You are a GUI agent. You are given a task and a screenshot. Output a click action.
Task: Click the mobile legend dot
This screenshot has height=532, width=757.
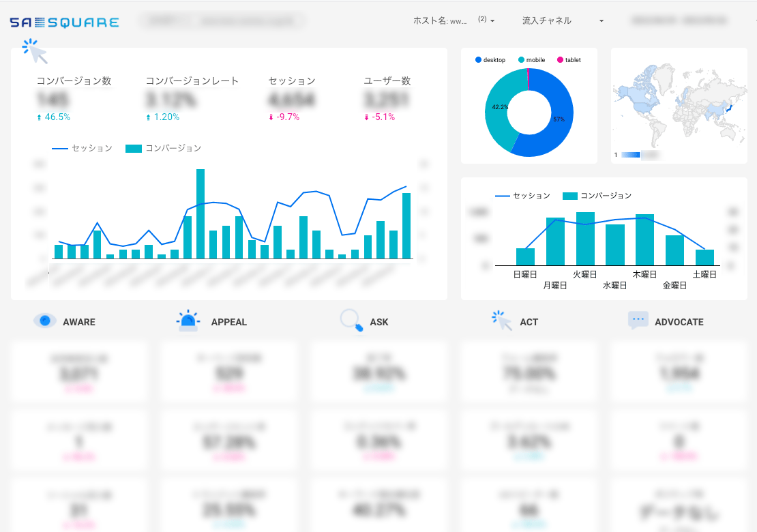click(521, 60)
